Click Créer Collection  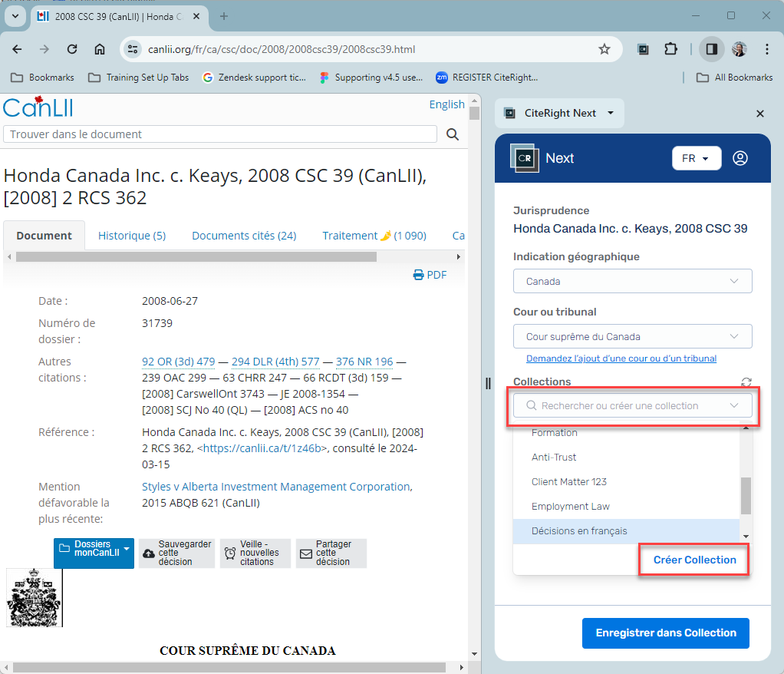pos(694,560)
